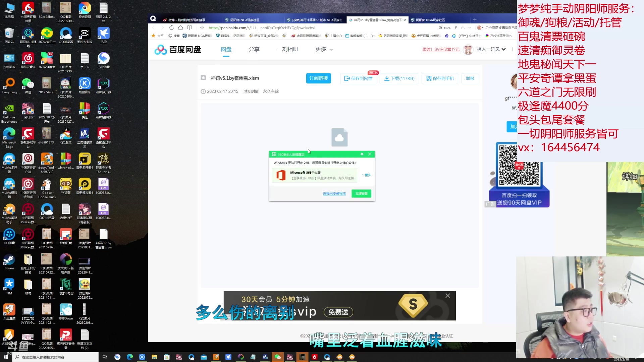Expand the 更多 dropdown menu
Image resolution: width=644 pixels, height=362 pixels.
point(324,49)
